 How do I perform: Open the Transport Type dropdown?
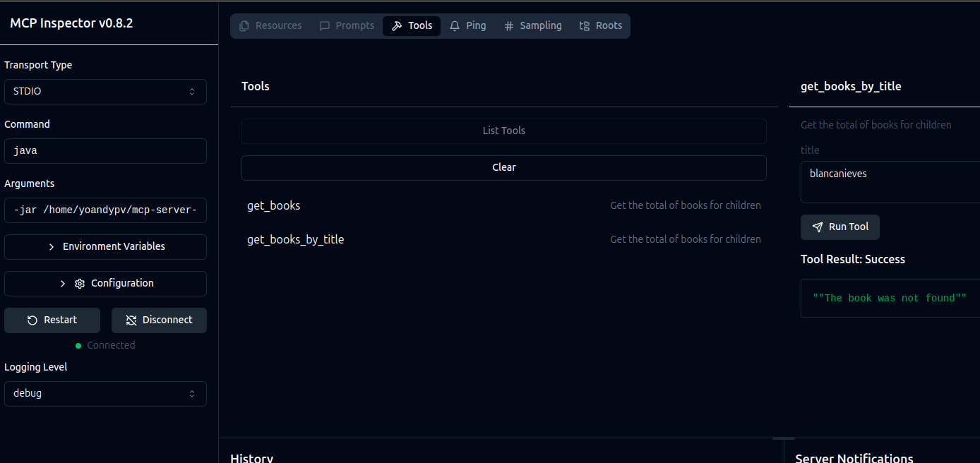(105, 92)
